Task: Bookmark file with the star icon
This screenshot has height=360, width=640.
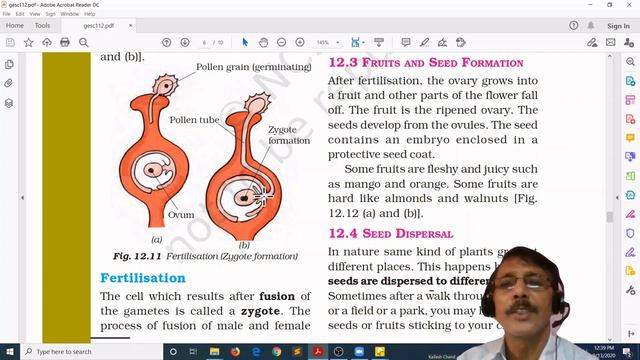Action: 29,42
